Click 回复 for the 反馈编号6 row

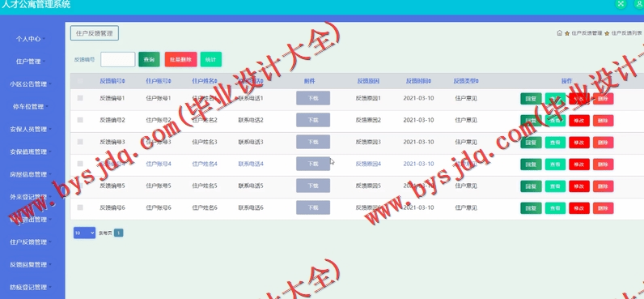(531, 208)
